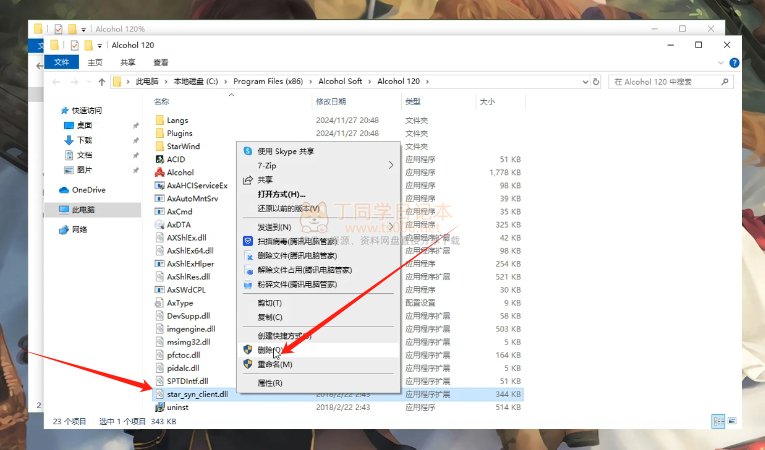Open 下载 in the navigation pane
The width and height of the screenshot is (765, 450).
[84, 140]
